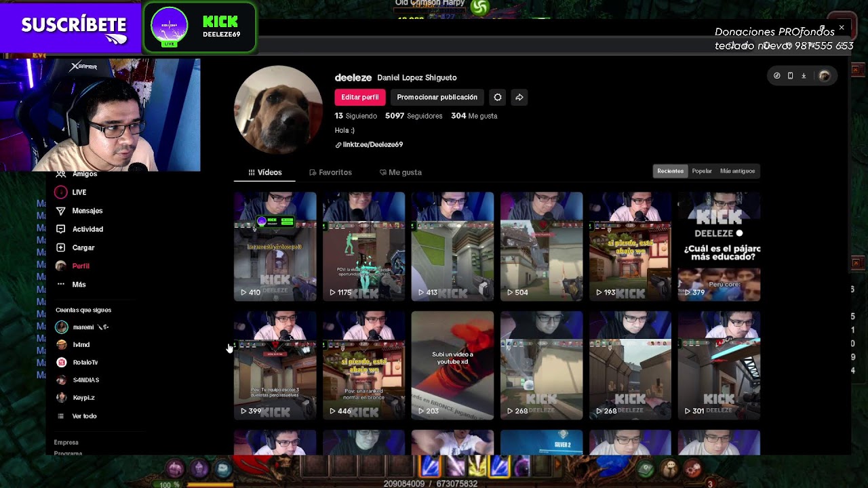Sort videos by Recientes

670,171
